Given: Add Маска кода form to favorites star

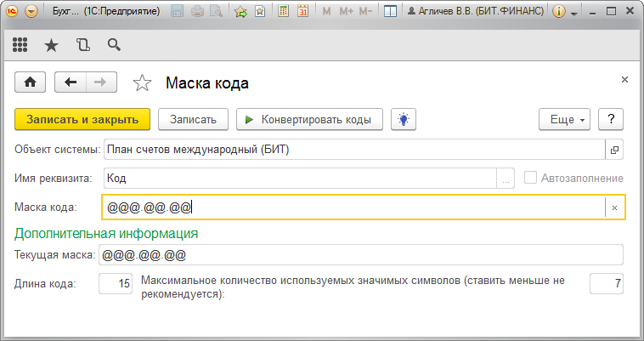Looking at the screenshot, I should pos(143,82).
